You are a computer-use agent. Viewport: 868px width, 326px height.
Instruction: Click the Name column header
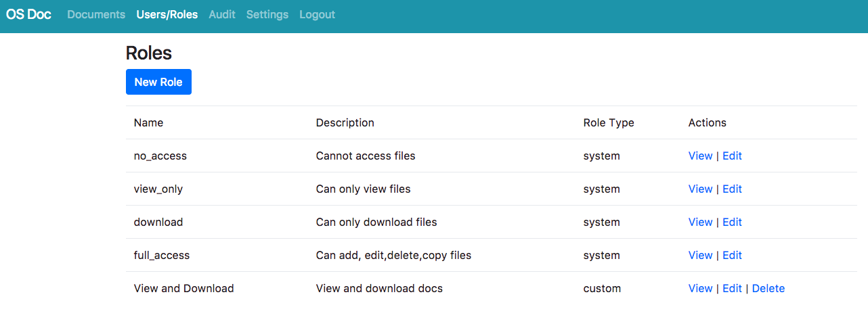pyautogui.click(x=148, y=122)
